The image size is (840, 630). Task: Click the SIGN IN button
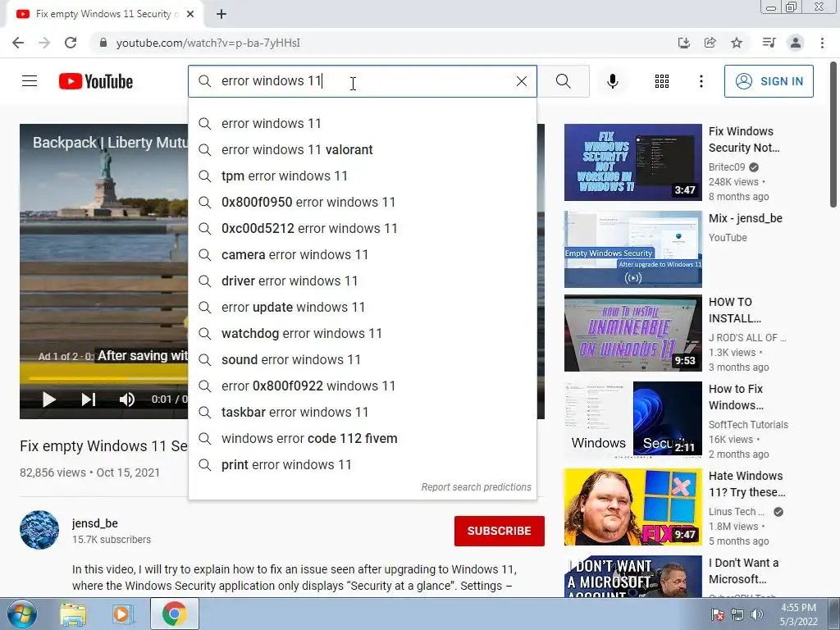(x=769, y=81)
